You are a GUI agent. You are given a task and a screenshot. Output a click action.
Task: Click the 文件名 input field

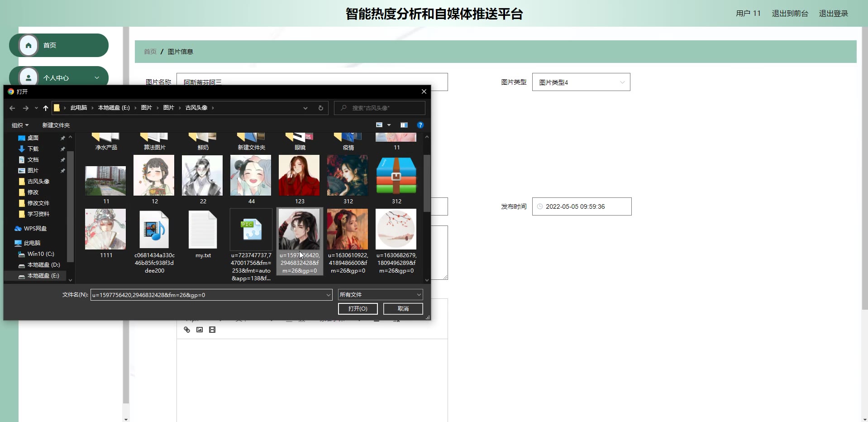point(211,295)
